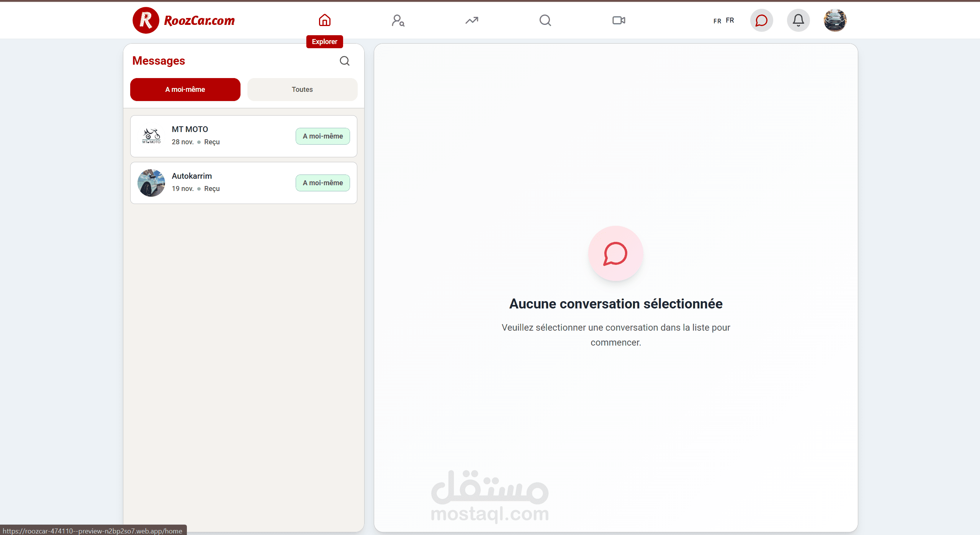Click the A moi-même badge on Autokarrim
This screenshot has height=535, width=980.
(322, 183)
